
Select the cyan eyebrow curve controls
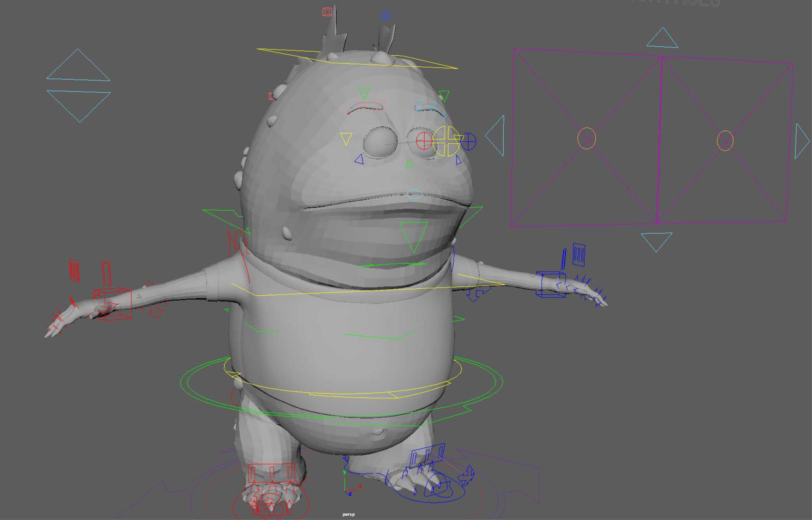coord(431,109)
